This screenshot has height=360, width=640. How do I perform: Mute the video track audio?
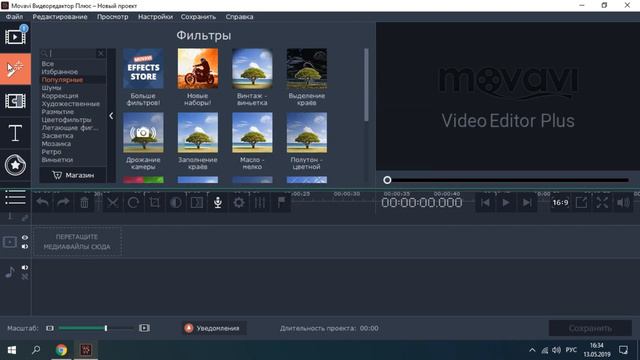25,247
